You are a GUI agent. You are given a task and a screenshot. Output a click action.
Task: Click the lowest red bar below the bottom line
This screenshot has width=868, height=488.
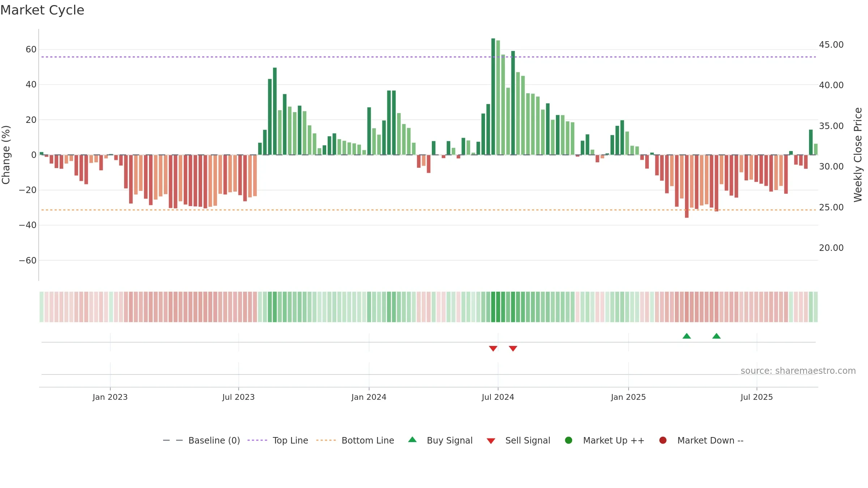click(687, 186)
